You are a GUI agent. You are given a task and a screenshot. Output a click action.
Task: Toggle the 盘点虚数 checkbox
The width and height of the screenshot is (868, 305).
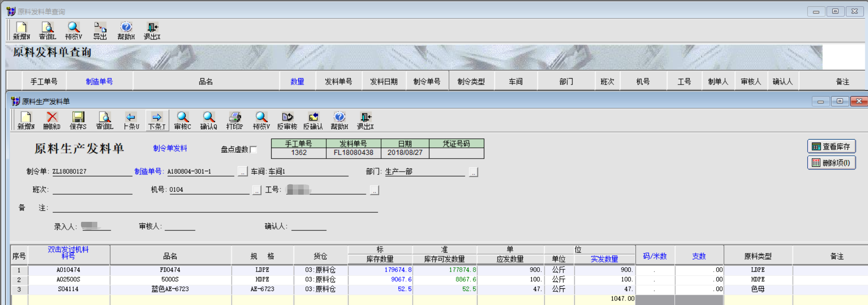tap(253, 150)
